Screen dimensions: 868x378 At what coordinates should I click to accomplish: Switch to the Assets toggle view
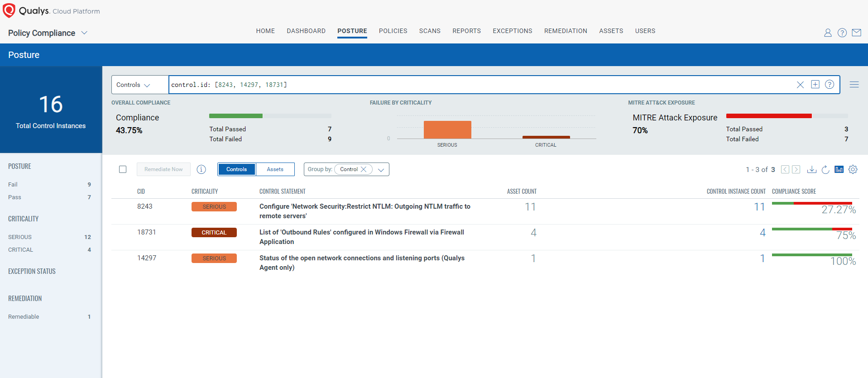275,169
